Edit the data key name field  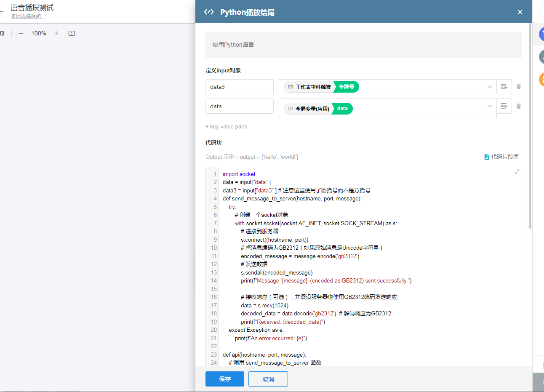click(239, 106)
